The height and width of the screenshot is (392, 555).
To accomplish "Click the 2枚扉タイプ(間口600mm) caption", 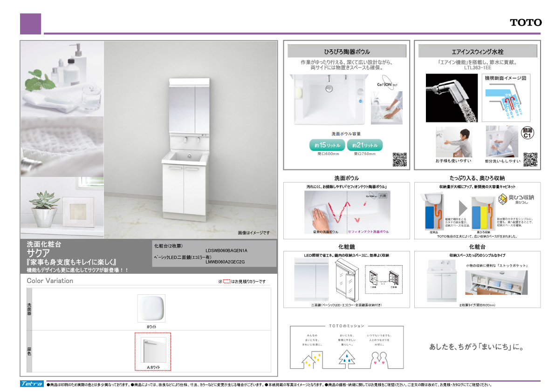I will click(x=477, y=305).
